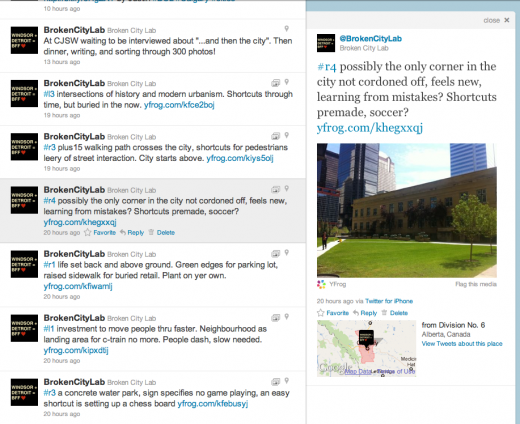Open yfrog.com/kfce2boj link
The width and height of the screenshot is (520, 424).
tap(179, 105)
